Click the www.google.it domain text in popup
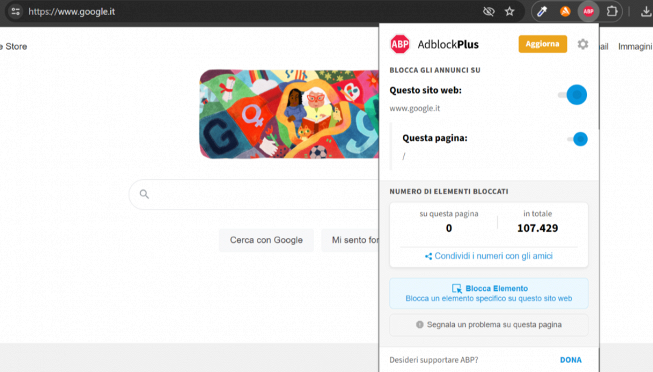The width and height of the screenshot is (653, 372). 414,108
